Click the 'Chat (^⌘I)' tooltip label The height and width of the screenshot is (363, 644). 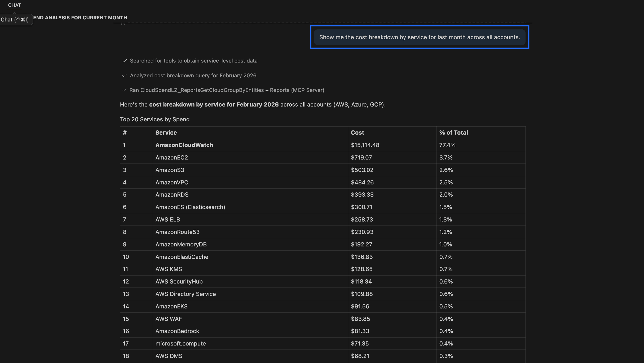click(16, 19)
